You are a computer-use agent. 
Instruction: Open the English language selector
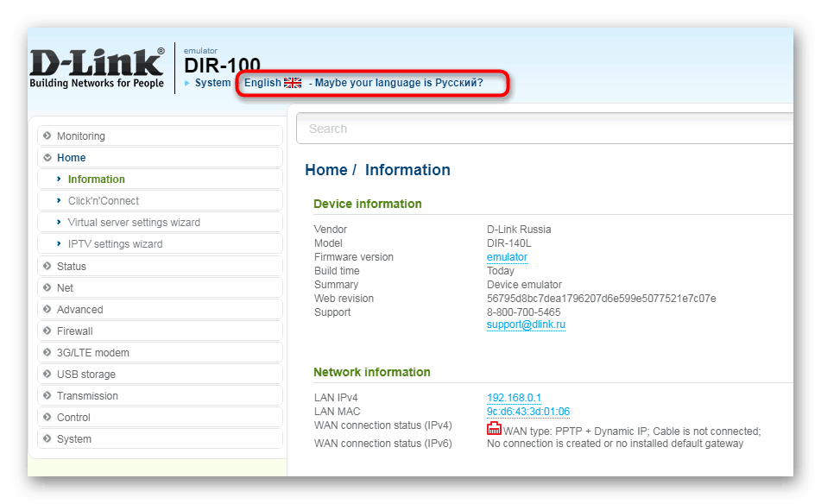pyautogui.click(x=262, y=83)
